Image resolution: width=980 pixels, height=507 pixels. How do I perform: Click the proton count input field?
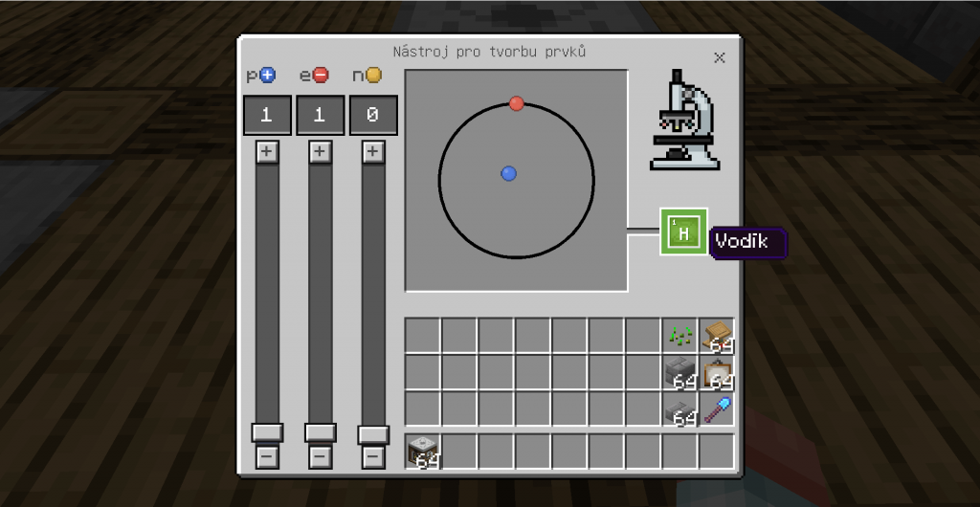[x=266, y=116]
